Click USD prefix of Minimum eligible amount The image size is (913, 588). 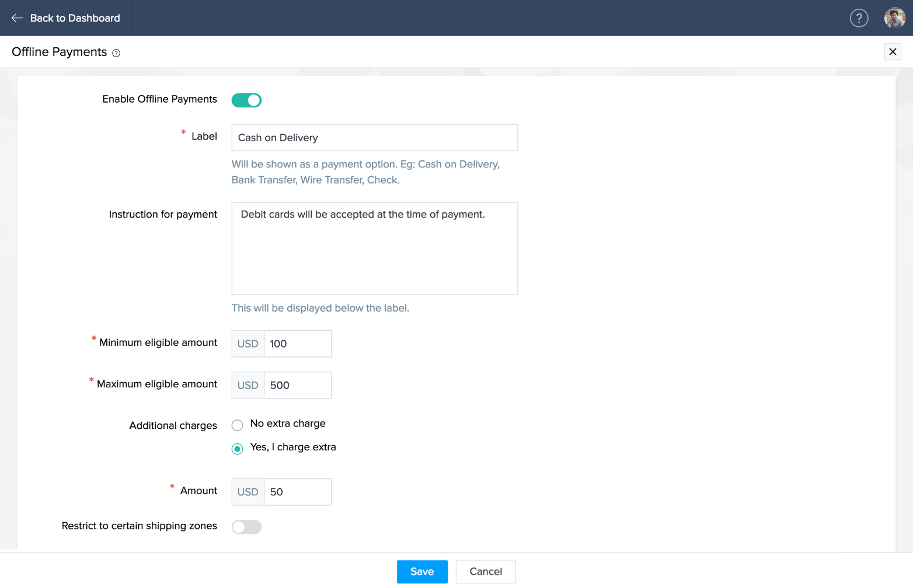(248, 344)
